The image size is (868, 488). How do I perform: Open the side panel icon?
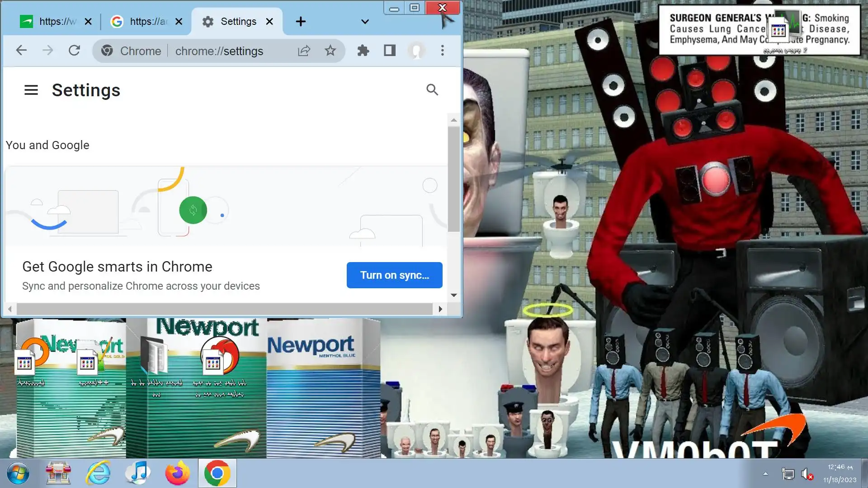[390, 51]
